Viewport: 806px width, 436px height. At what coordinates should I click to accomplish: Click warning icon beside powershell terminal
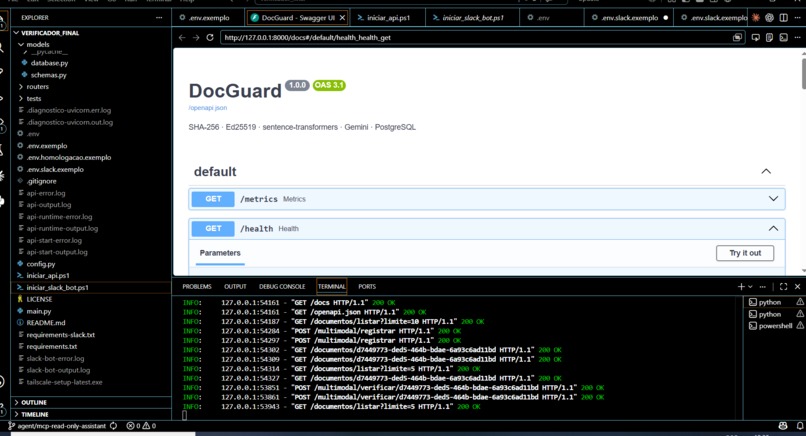(800, 325)
